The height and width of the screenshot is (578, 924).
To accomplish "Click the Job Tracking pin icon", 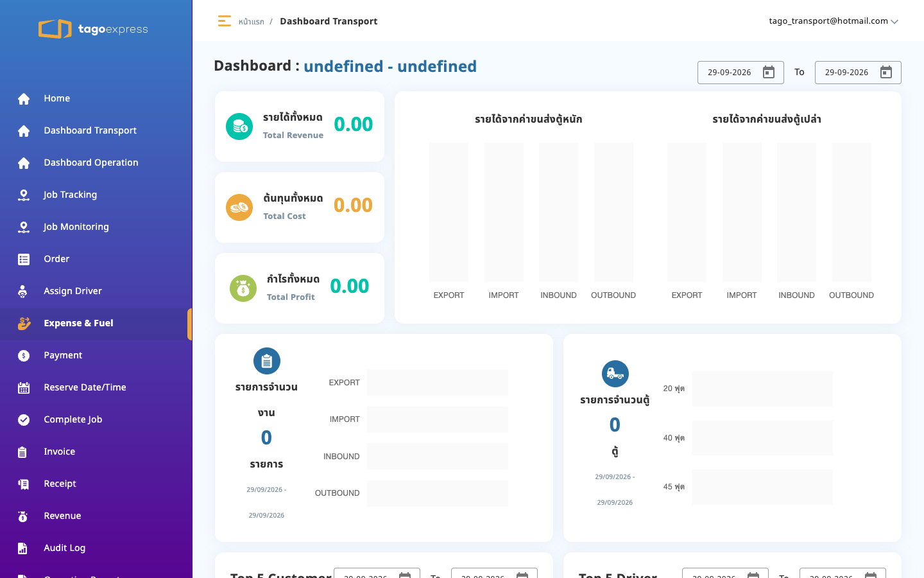I will tap(24, 195).
